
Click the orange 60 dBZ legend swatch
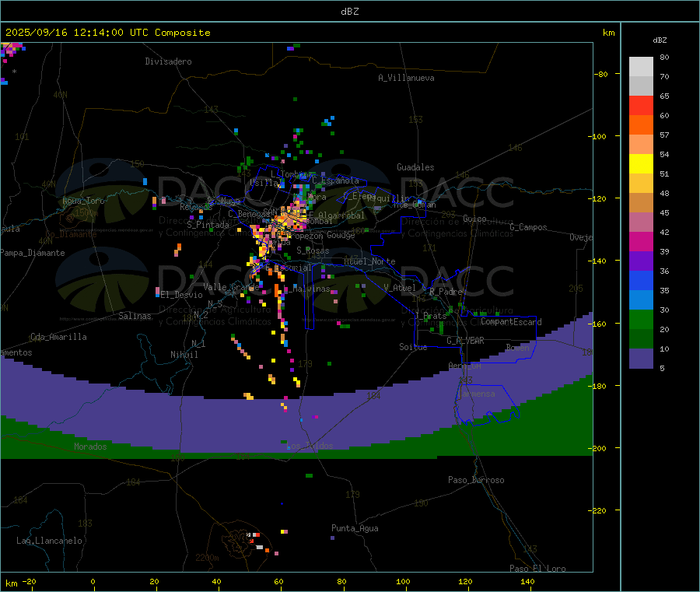(x=641, y=125)
